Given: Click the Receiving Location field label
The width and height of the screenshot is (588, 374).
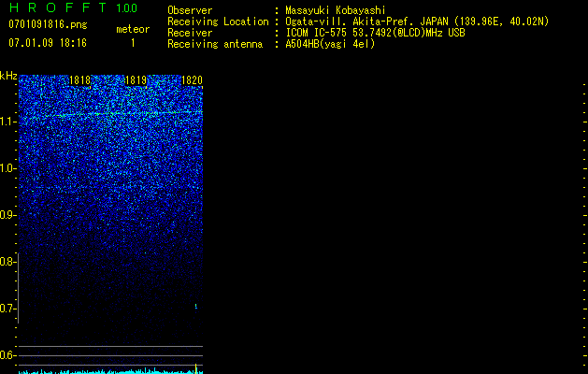Looking at the screenshot, I should pyautogui.click(x=218, y=22).
